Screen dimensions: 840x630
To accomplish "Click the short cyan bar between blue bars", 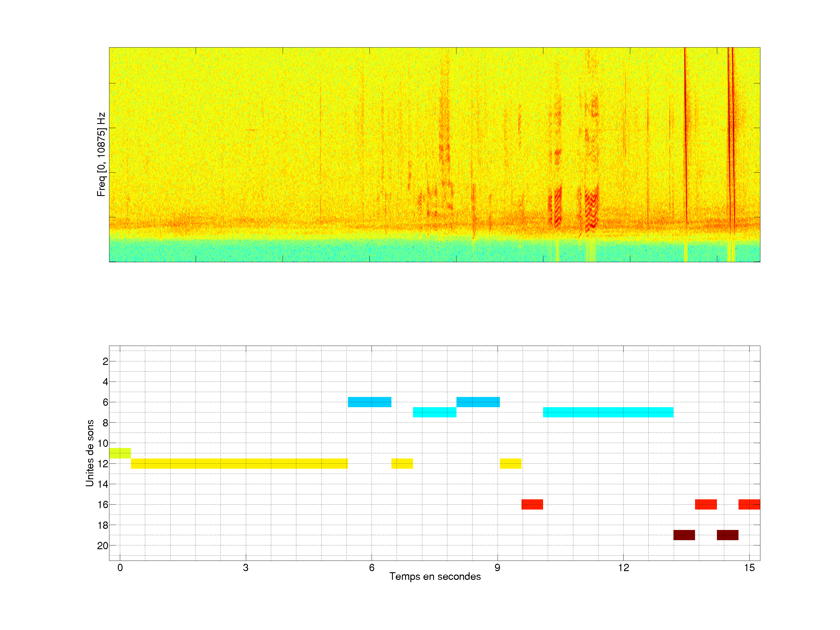I will (x=434, y=412).
